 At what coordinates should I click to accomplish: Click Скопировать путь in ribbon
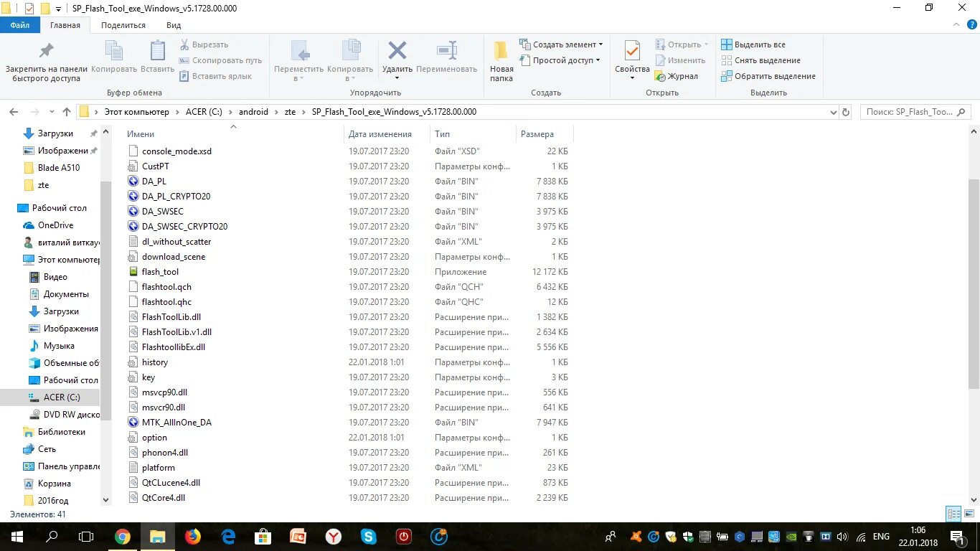[221, 60]
